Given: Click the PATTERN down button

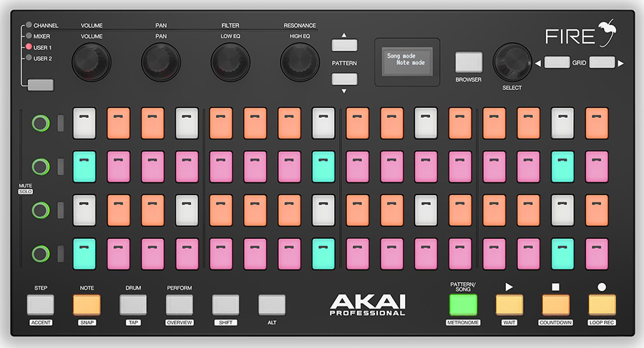Looking at the screenshot, I should pyautogui.click(x=344, y=79).
